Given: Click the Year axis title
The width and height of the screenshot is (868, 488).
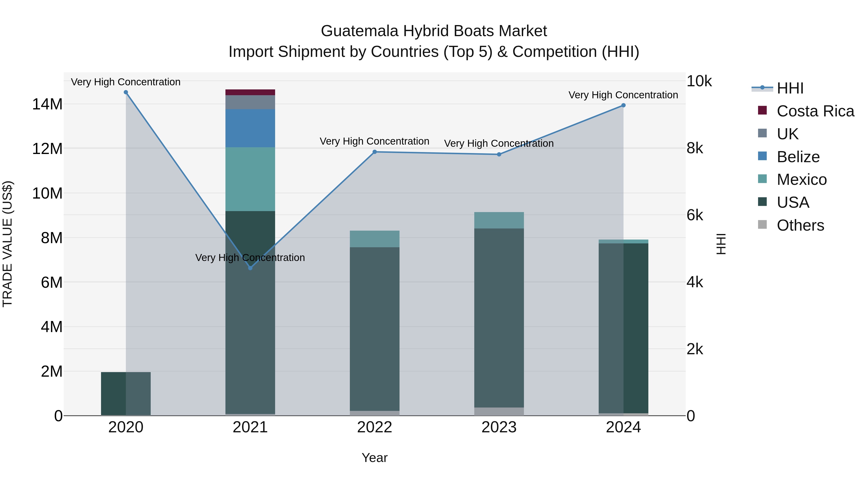Looking at the screenshot, I should [375, 458].
